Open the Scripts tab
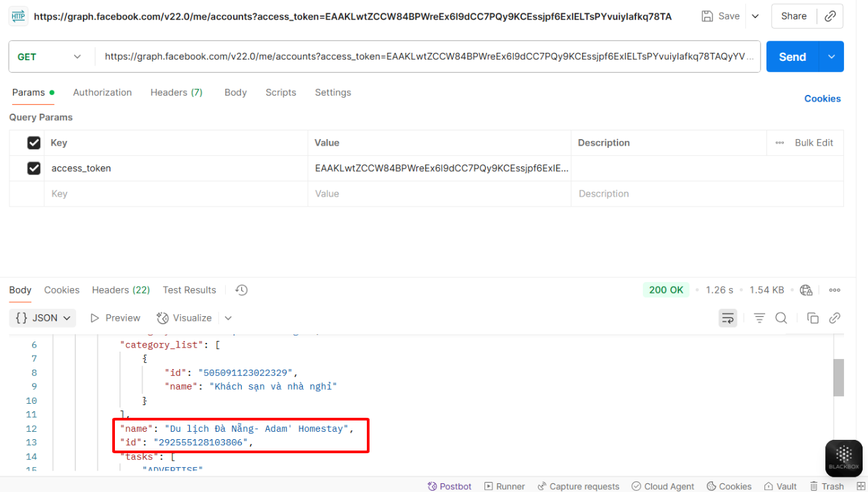 pos(281,92)
